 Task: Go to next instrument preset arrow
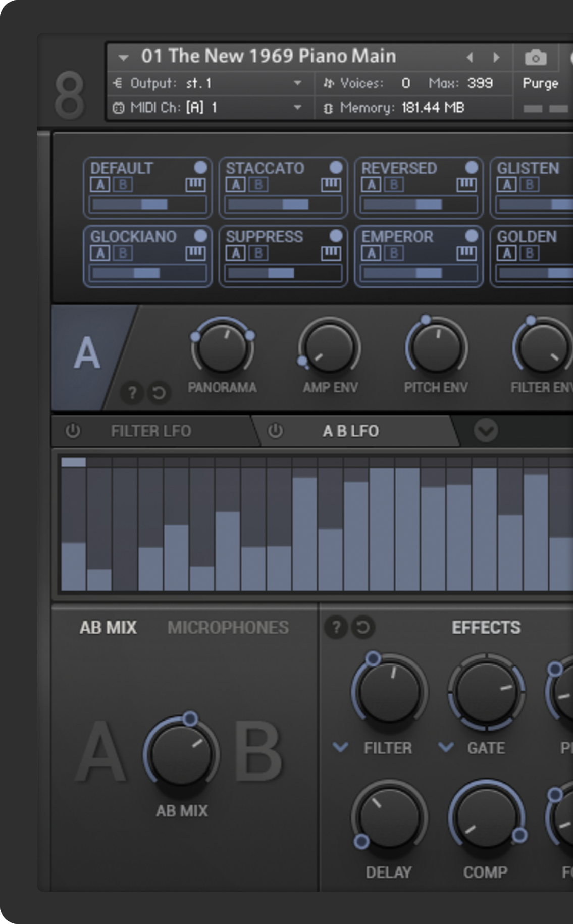(496, 58)
